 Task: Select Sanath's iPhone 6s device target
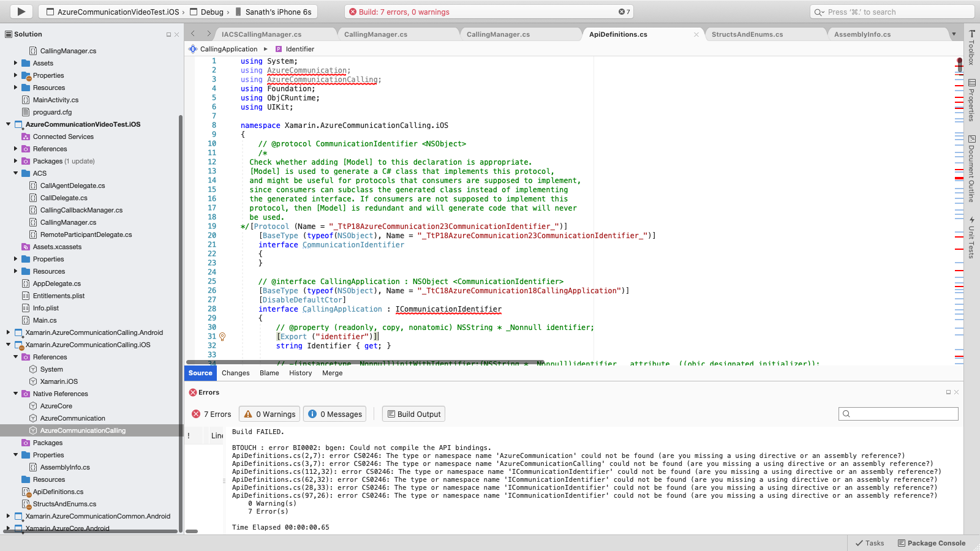click(x=274, y=12)
